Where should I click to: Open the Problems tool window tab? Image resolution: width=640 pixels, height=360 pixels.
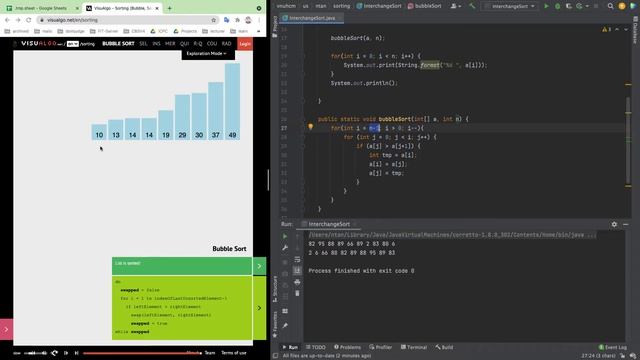(x=347, y=347)
